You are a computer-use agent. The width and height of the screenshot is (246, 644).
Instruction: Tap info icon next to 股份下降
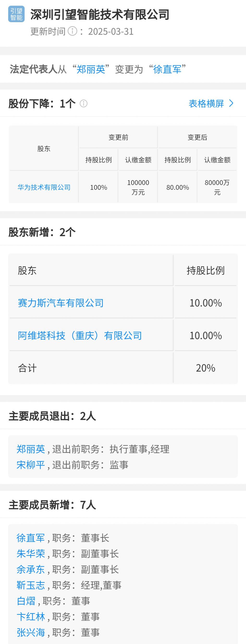(84, 104)
